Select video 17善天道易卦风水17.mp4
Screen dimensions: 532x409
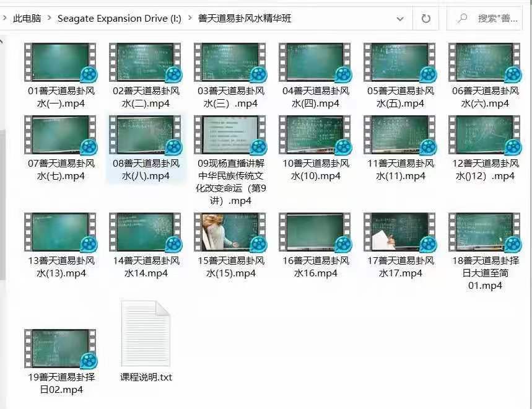[x=400, y=232]
